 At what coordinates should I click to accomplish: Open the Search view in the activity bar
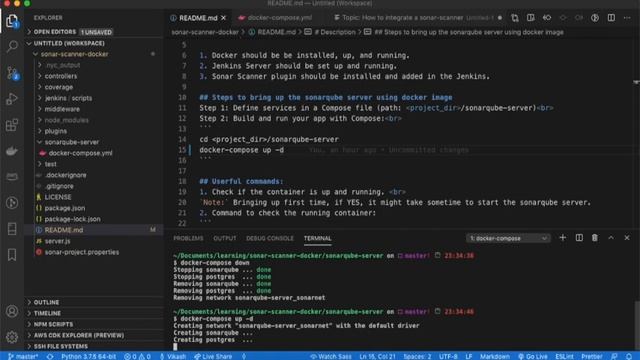[12, 46]
